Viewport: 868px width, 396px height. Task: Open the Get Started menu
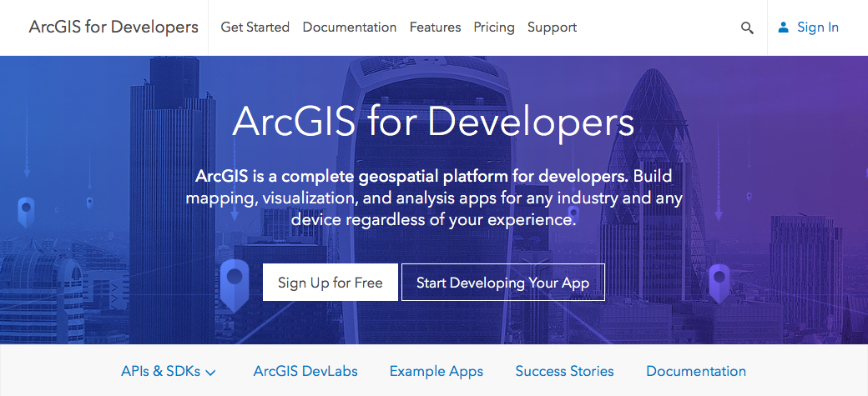255,28
